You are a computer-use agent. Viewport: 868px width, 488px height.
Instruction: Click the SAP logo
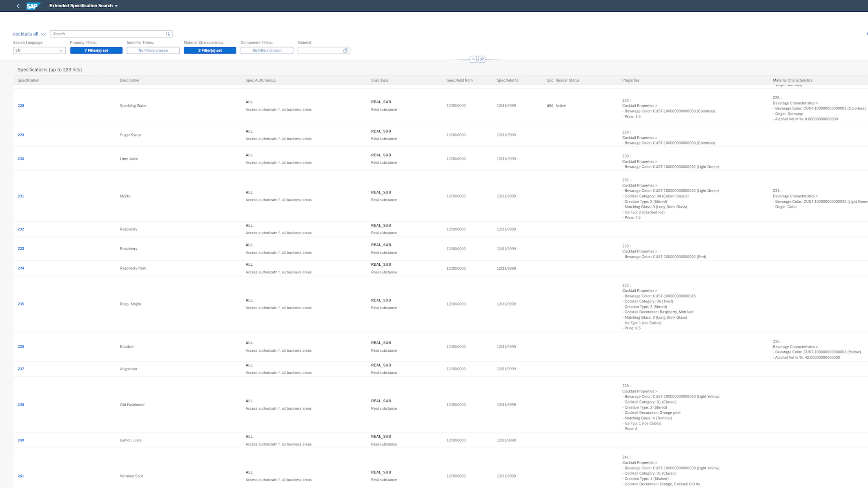(x=33, y=6)
